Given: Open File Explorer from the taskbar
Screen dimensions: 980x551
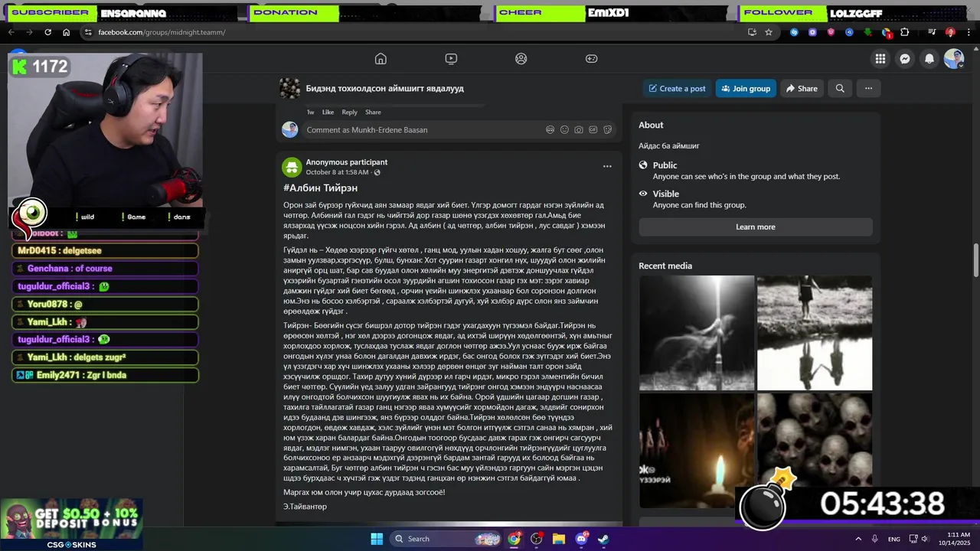Looking at the screenshot, I should [x=559, y=539].
